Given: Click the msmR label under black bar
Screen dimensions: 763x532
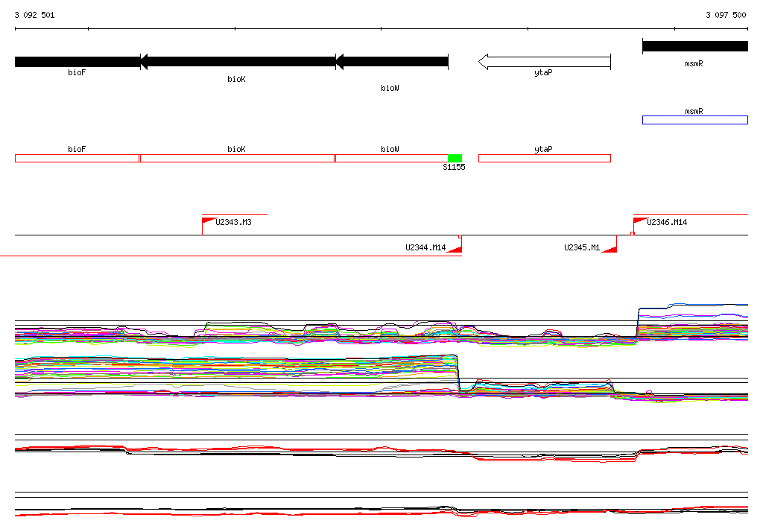Looking at the screenshot, I should [x=694, y=64].
